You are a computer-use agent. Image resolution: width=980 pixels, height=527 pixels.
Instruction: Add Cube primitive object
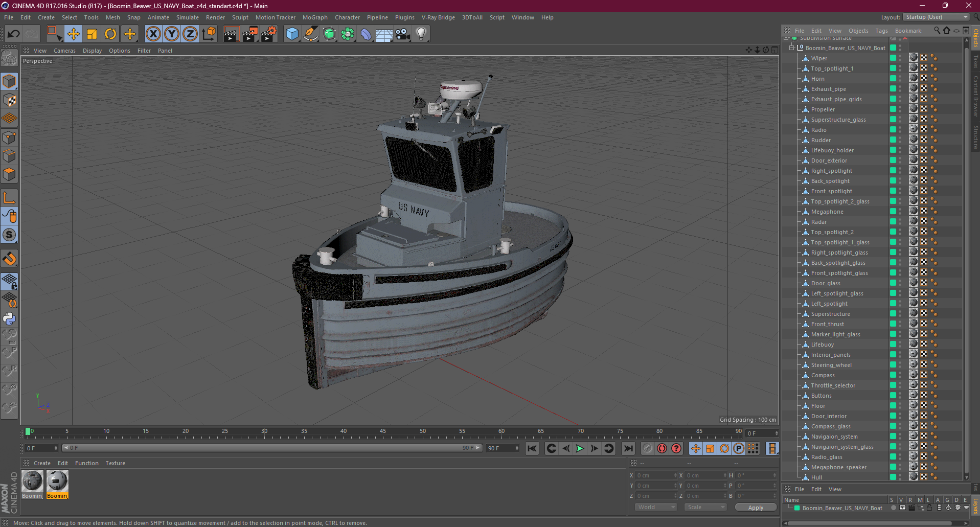[x=292, y=34]
